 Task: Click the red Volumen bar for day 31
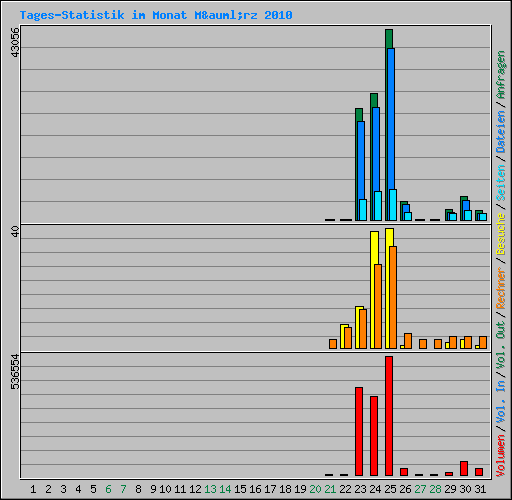pos(479,472)
